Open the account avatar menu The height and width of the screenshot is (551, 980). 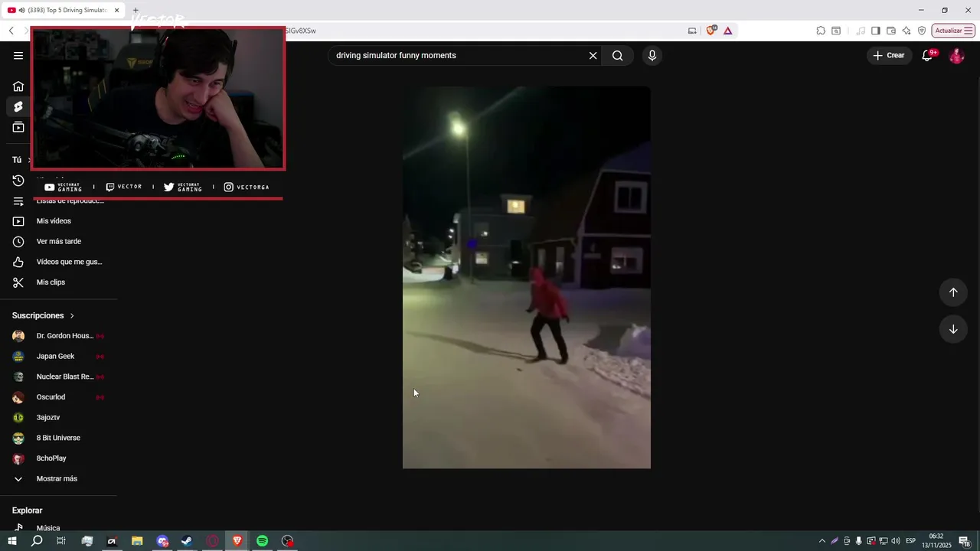pyautogui.click(x=956, y=56)
